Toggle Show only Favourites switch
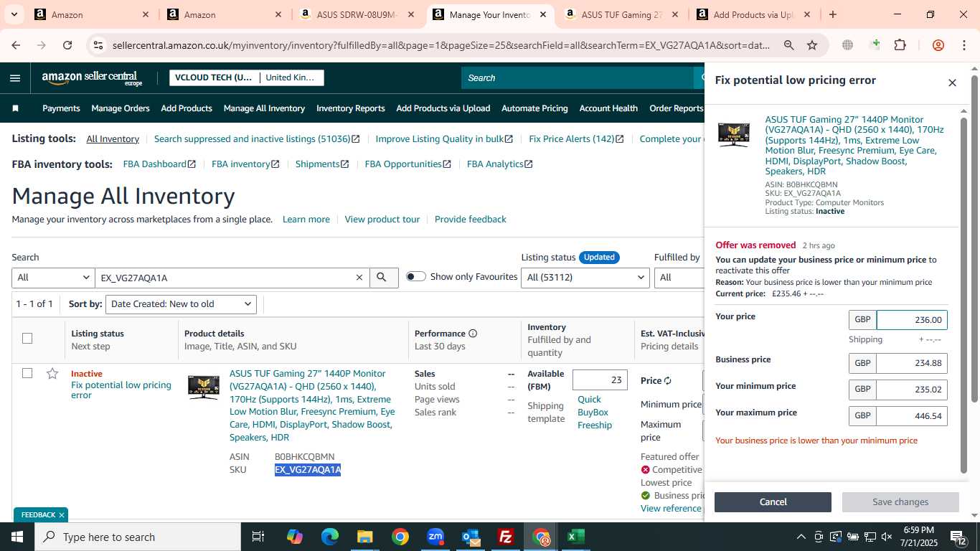Viewport: 980px width, 551px height. [416, 277]
